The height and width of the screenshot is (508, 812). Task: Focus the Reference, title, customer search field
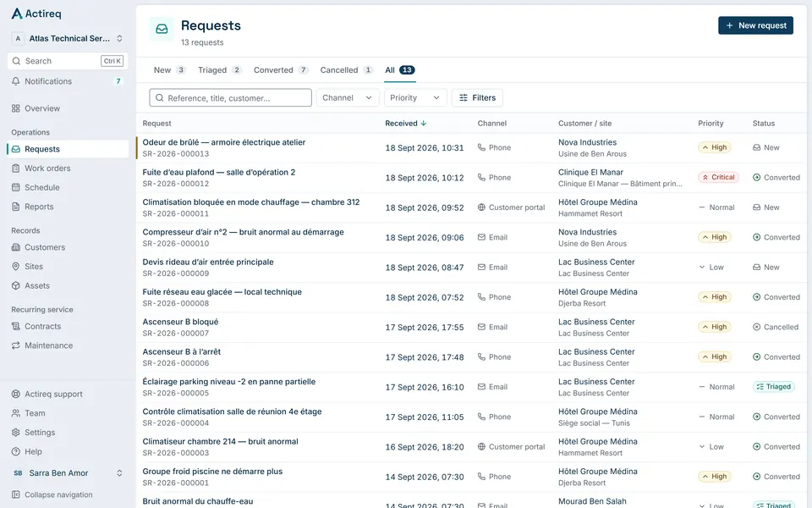[x=230, y=97]
